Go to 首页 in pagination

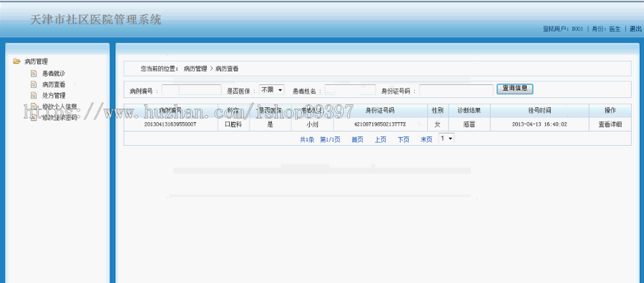357,139
